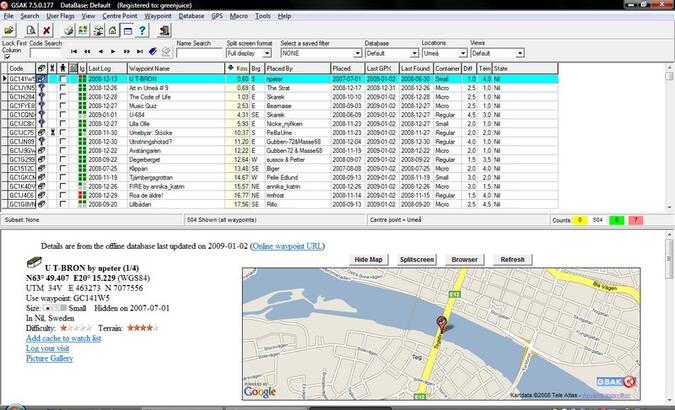The height and width of the screenshot is (410, 675).
Task: Click the search document toolbar icon
Action: click(x=31, y=30)
